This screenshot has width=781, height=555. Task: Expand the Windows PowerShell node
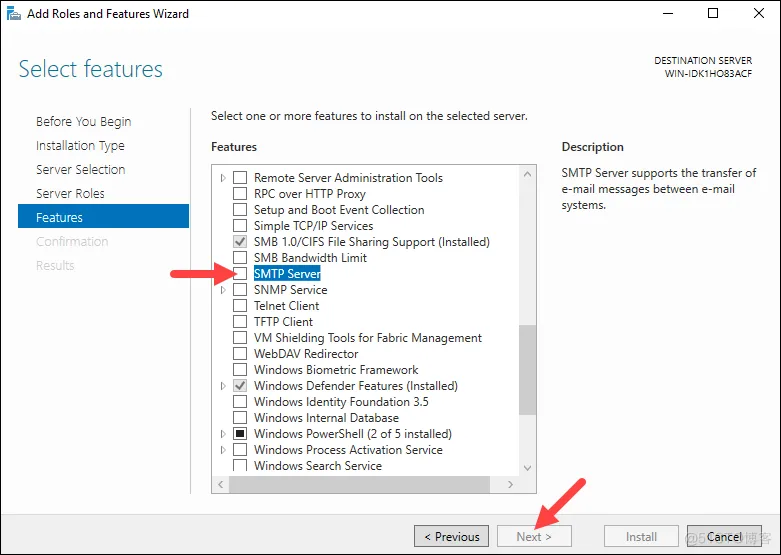tap(223, 434)
